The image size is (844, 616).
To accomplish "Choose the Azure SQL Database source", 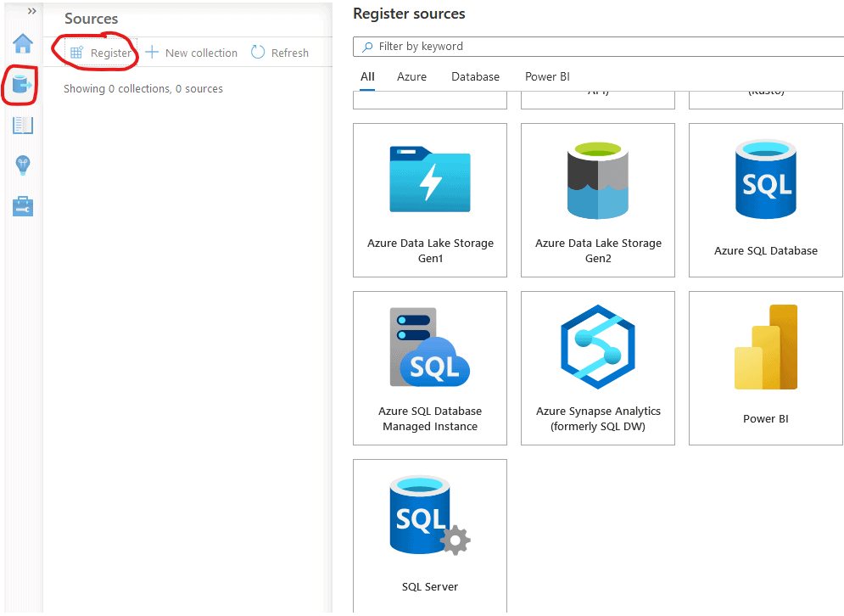I will tap(766, 200).
